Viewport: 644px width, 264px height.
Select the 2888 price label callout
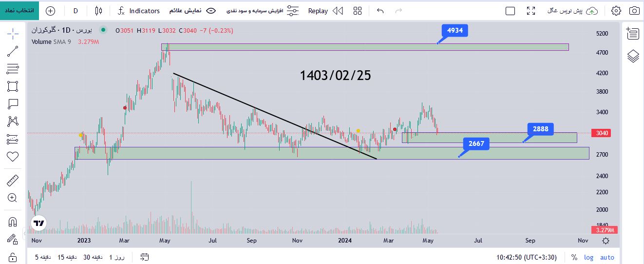click(540, 129)
